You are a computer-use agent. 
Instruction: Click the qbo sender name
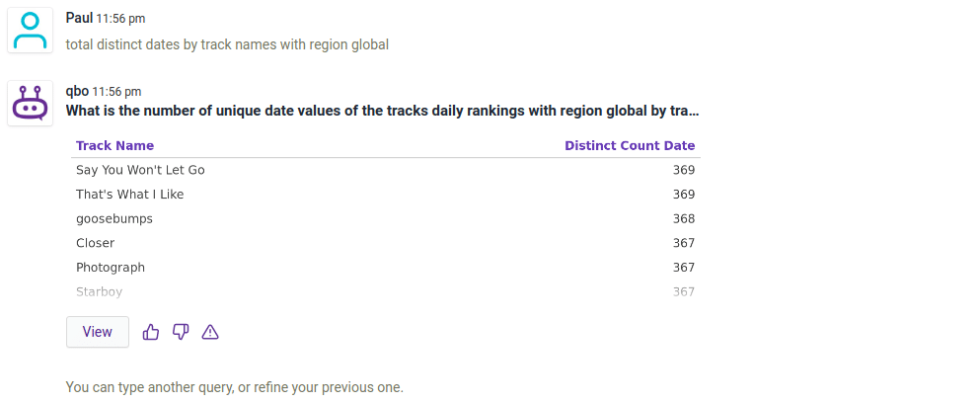(77, 91)
